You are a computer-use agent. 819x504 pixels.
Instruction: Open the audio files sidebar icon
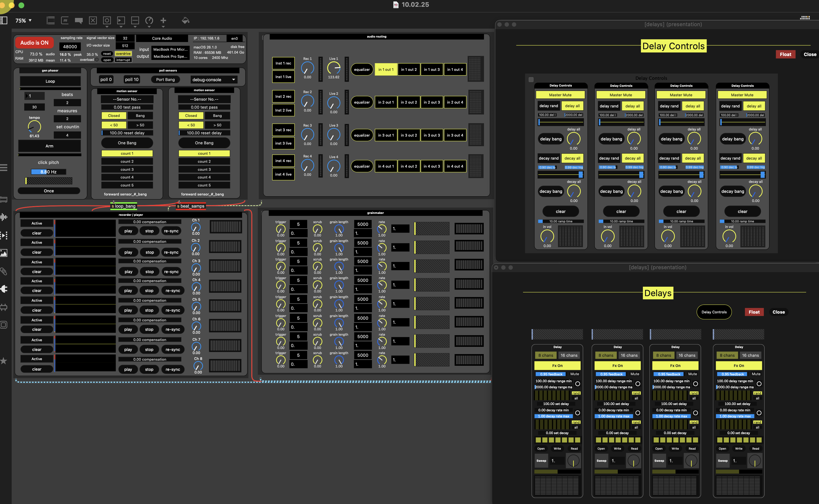4,217
